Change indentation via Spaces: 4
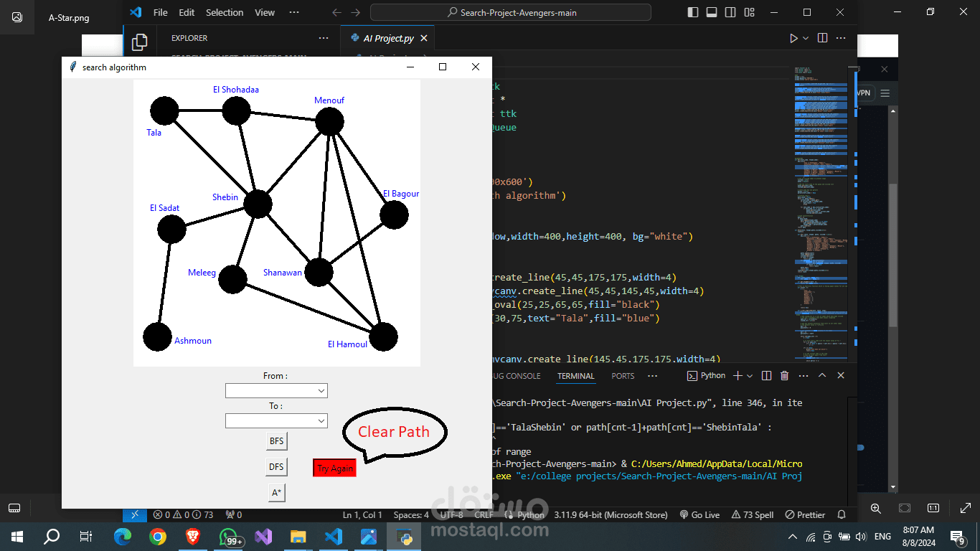Viewport: 980px width, 551px height. point(411,514)
